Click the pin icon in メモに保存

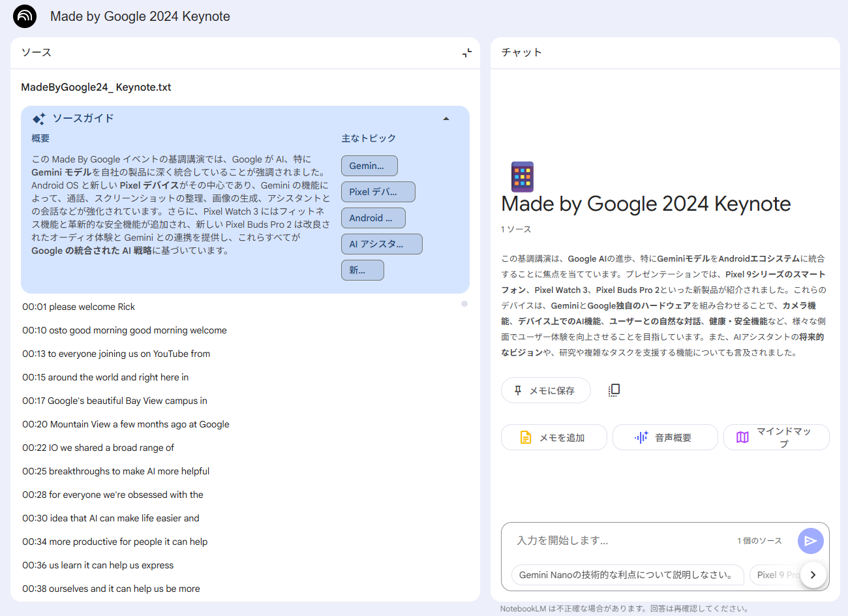tap(518, 390)
